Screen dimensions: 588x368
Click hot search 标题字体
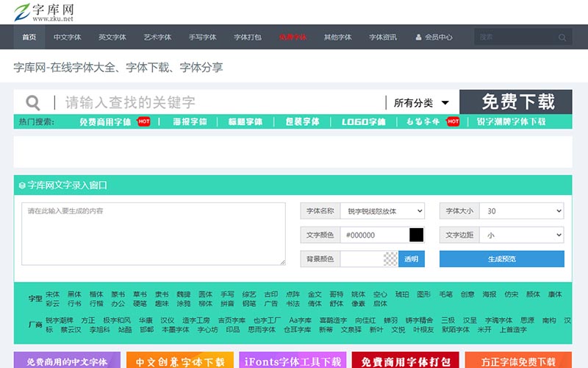[x=245, y=121]
